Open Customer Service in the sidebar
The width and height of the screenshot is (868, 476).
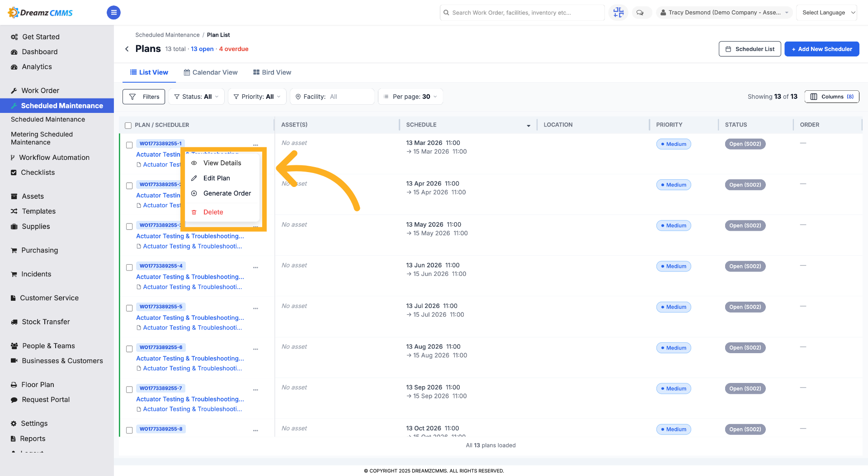click(49, 298)
